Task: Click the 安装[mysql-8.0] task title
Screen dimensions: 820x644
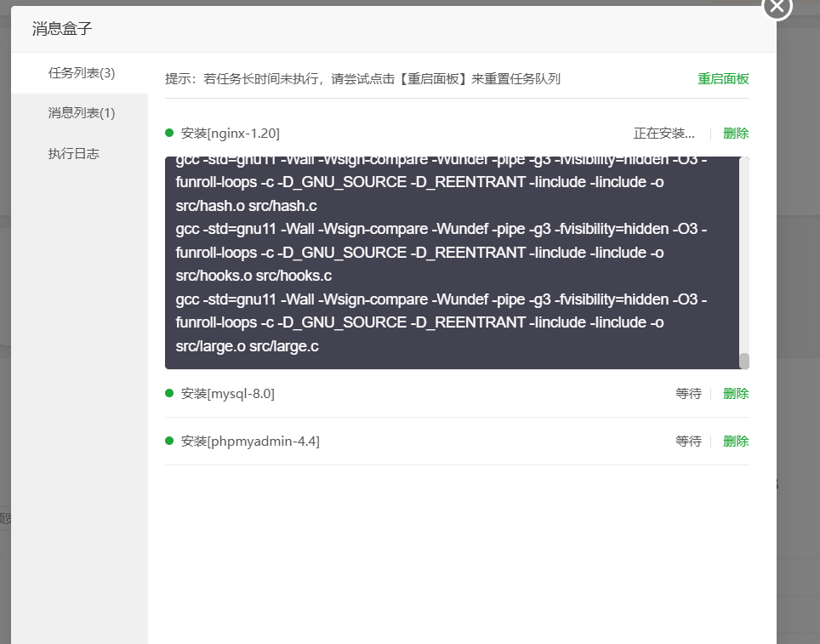Action: (227, 393)
